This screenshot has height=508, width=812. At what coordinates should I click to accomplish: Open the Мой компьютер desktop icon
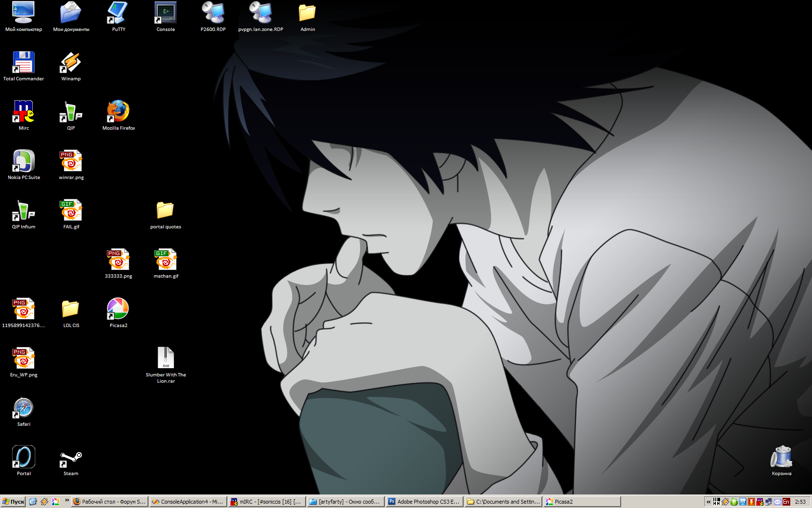coord(23,17)
